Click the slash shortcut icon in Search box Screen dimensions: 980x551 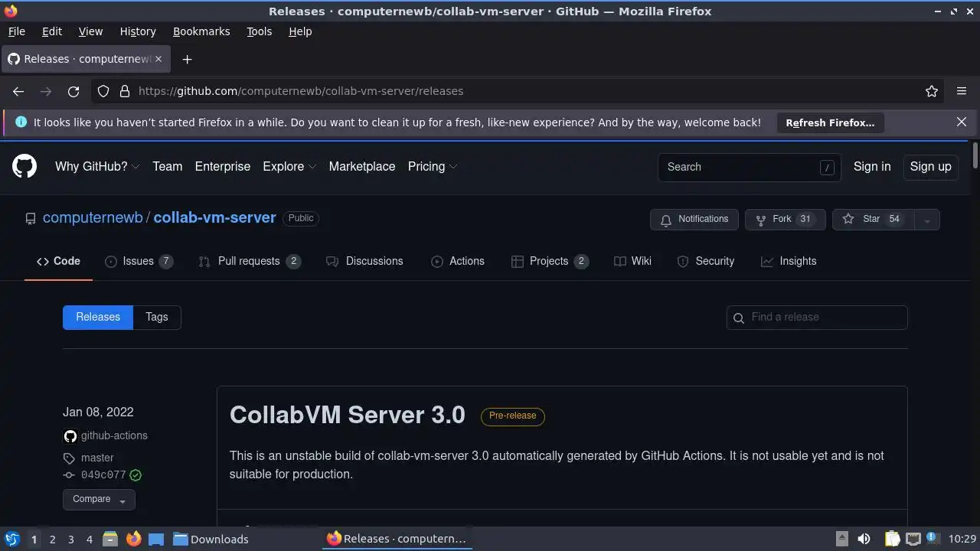pos(827,168)
